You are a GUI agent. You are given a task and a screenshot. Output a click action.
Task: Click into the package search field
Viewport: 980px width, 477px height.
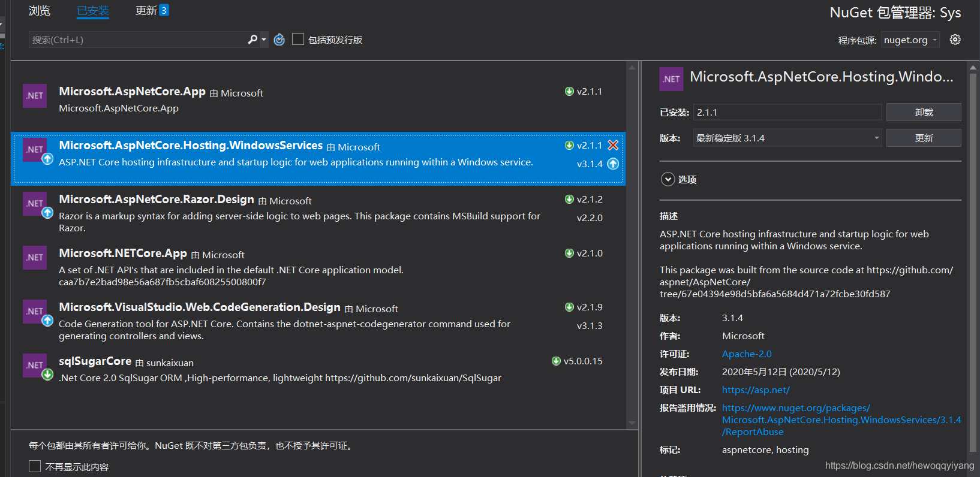138,40
